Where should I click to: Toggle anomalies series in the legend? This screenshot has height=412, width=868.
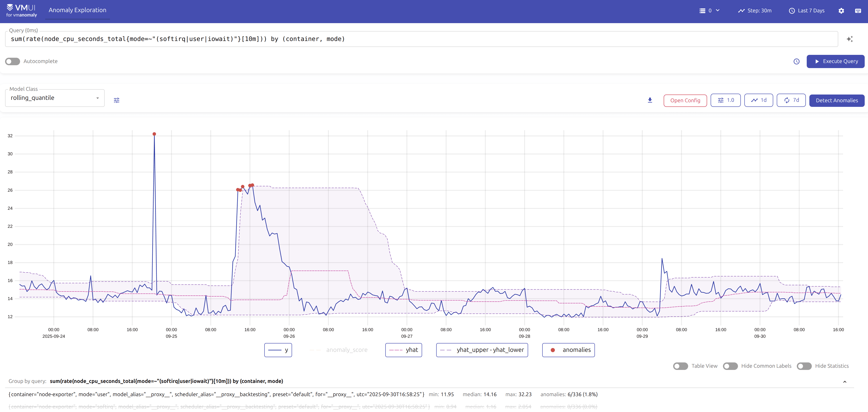click(x=568, y=350)
